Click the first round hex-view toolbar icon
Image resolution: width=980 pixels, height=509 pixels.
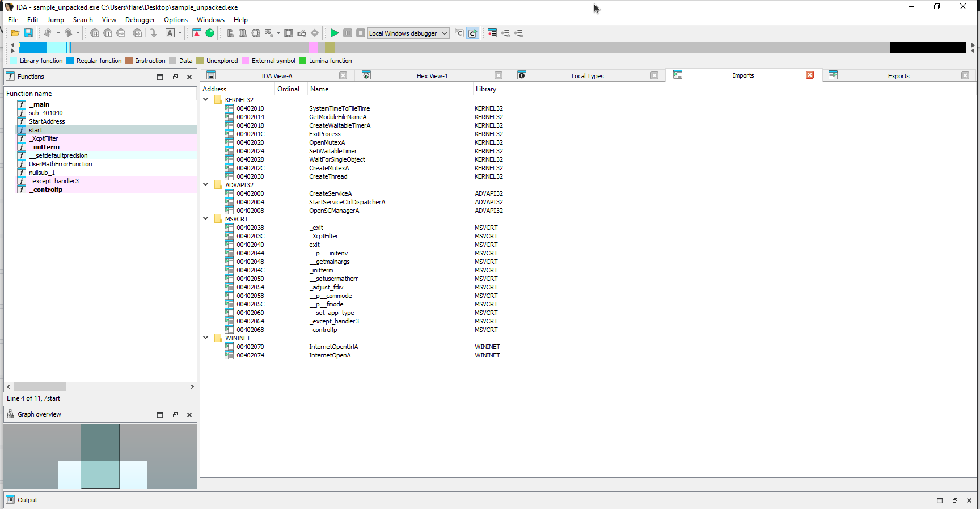(95, 33)
